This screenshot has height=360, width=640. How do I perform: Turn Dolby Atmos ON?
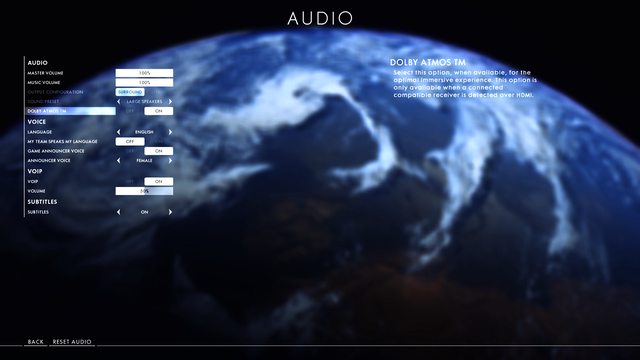tap(158, 111)
